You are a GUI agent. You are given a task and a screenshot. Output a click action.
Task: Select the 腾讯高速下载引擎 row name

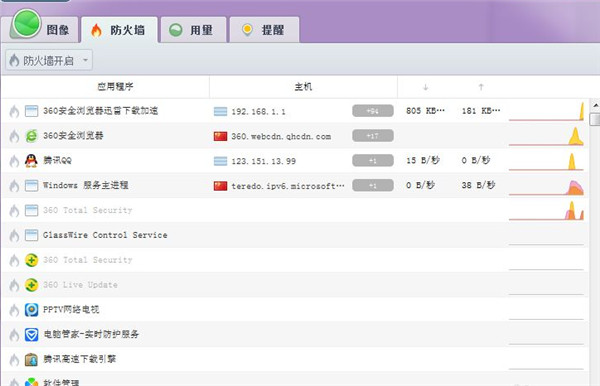click(x=80, y=359)
